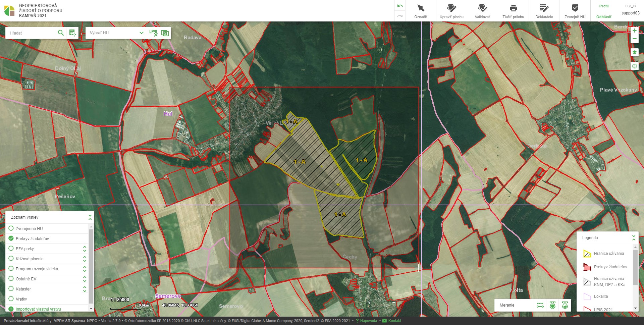Open the Upraviť plochu edit tool
The image size is (644, 325).
tap(451, 11)
